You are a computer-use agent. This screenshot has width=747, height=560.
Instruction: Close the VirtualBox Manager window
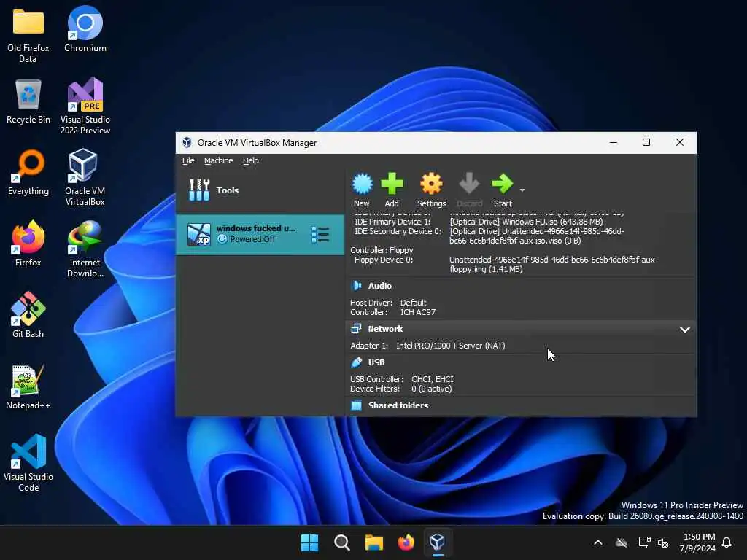pos(680,142)
